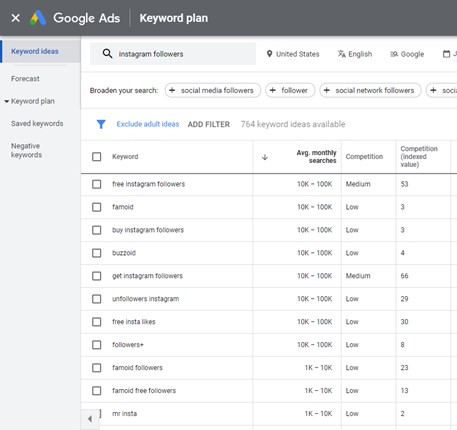Image resolution: width=457 pixels, height=430 pixels.
Task: Open the date range calendar icon
Action: click(446, 54)
